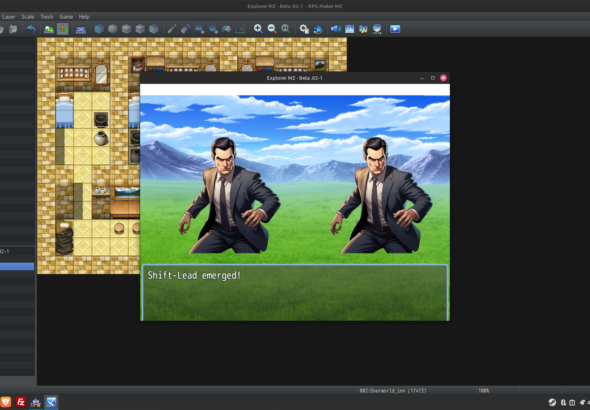Click the left Shift-Lead enemy sprite
Screen dimensions: 590x410
tap(231, 196)
